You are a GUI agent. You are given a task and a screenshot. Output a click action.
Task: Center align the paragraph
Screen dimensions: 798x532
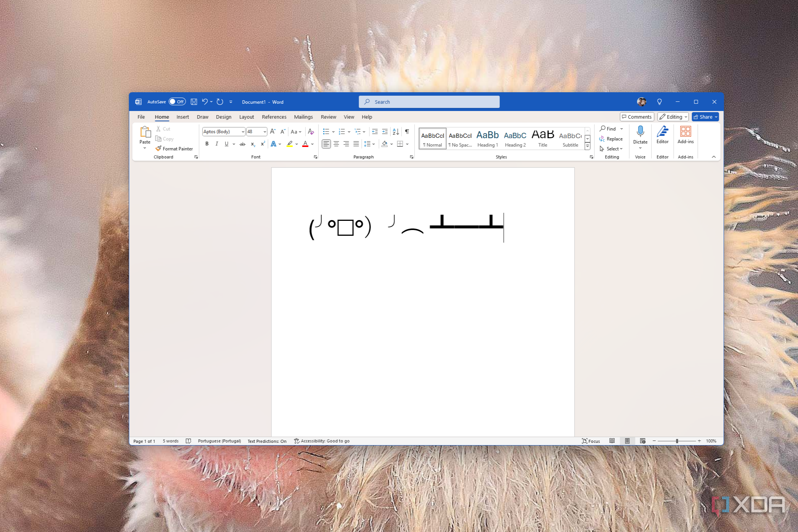point(336,144)
